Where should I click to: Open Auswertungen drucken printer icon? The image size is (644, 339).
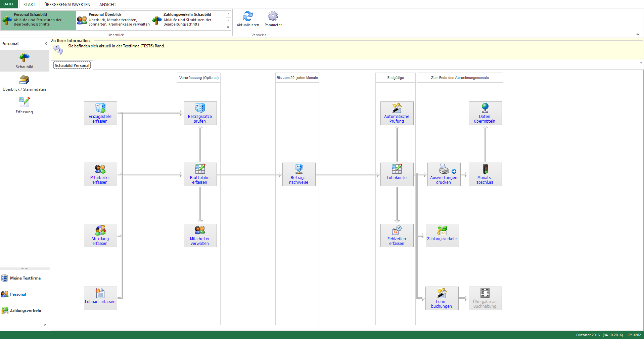[444, 169]
